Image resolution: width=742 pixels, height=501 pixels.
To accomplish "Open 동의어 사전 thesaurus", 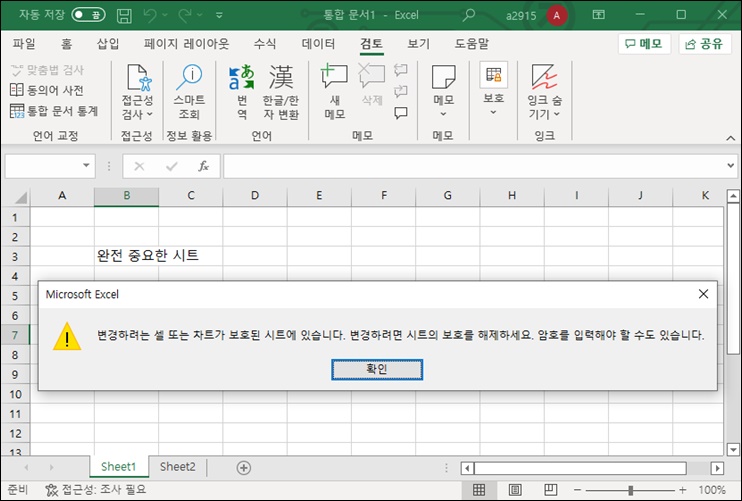I will pos(47,90).
